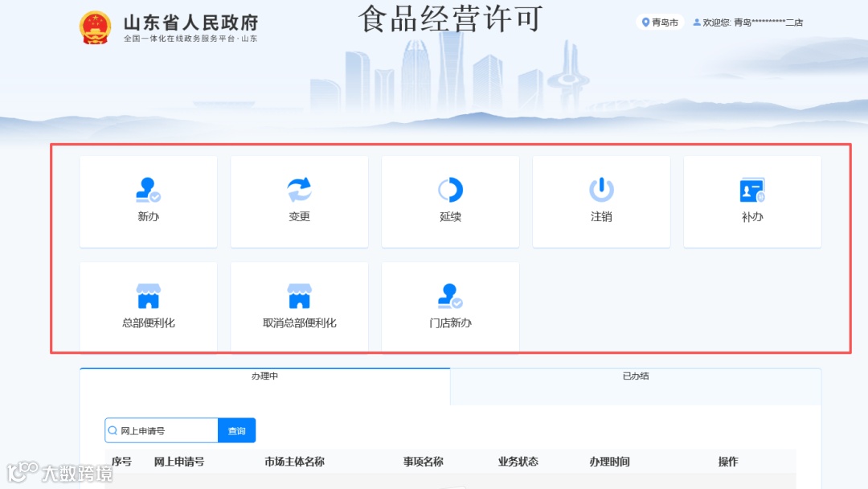Click the 市场主体名称 column header
This screenshot has width=868, height=489.
(293, 462)
